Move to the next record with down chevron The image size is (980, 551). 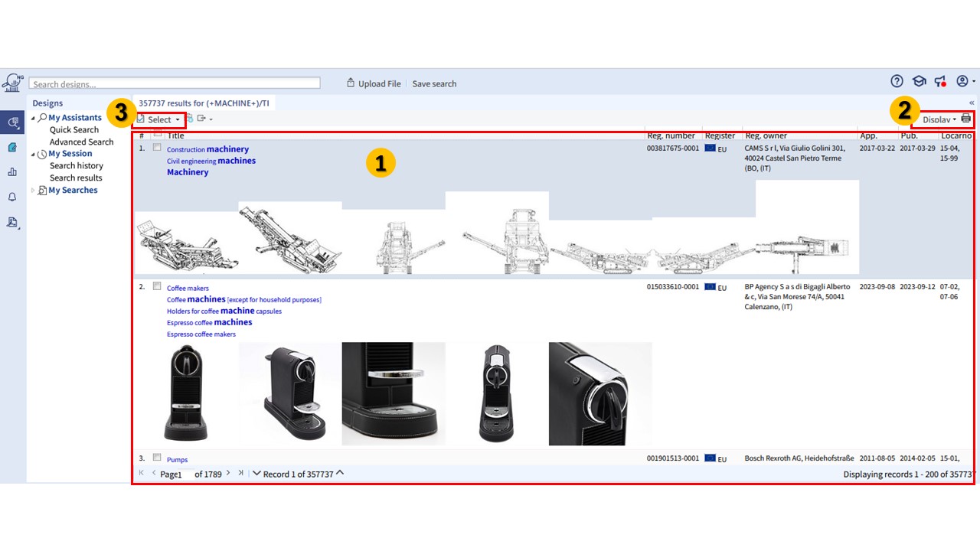(256, 474)
